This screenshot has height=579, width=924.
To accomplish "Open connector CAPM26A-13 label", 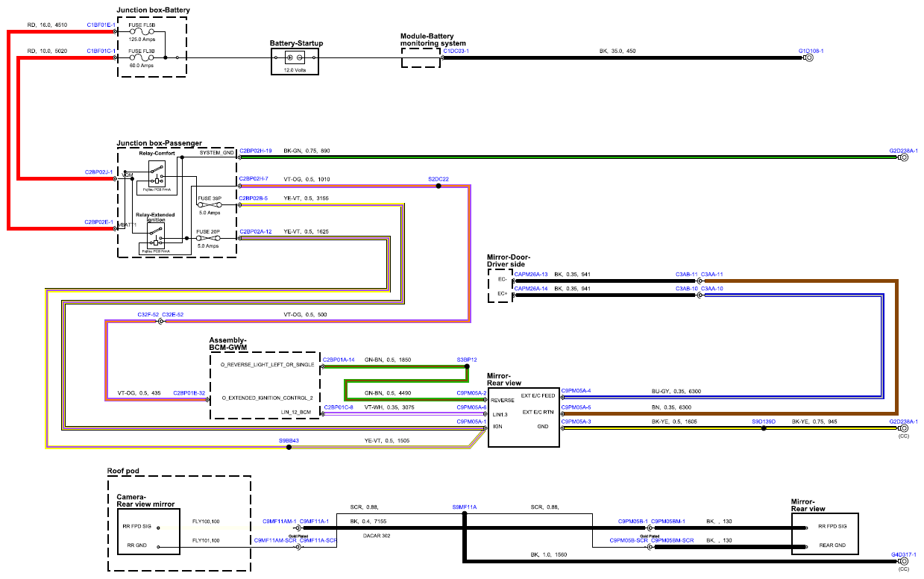I will (531, 274).
